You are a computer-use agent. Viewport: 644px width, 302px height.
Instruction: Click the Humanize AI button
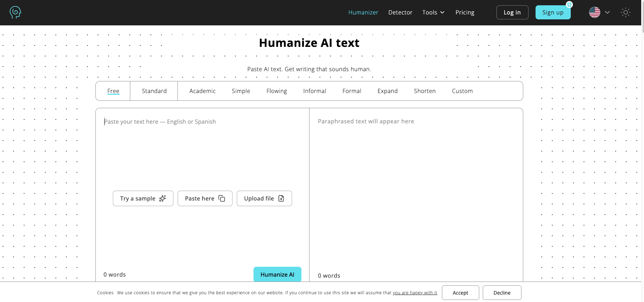pyautogui.click(x=277, y=275)
